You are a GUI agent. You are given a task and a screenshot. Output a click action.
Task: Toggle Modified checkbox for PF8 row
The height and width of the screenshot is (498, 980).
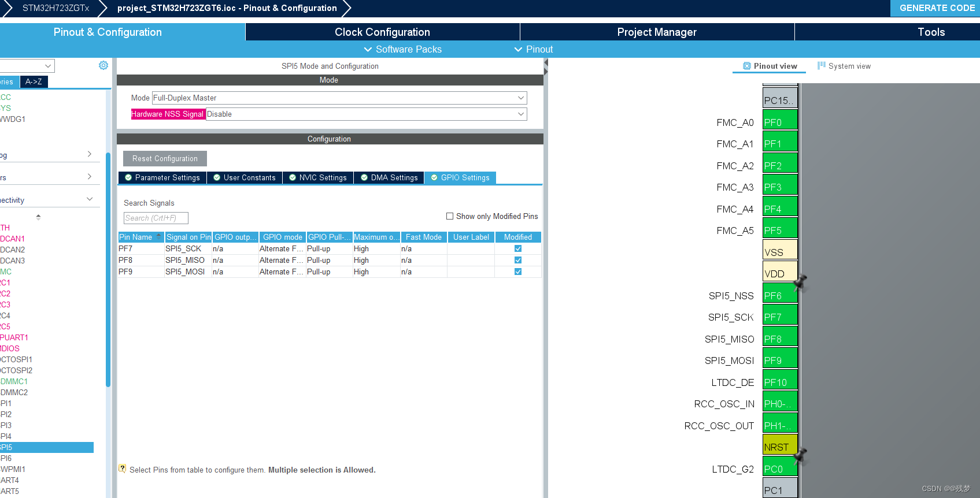coord(518,260)
